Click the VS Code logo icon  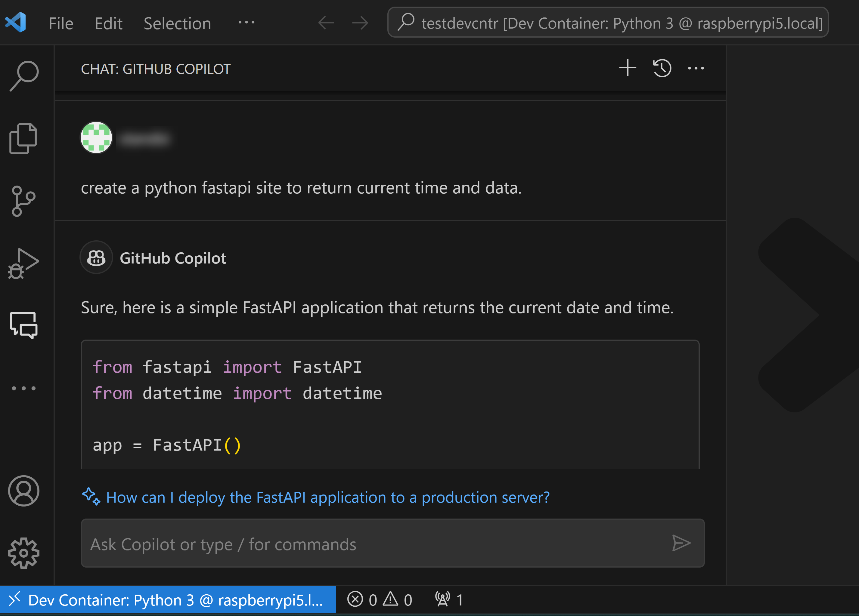pyautogui.click(x=16, y=22)
